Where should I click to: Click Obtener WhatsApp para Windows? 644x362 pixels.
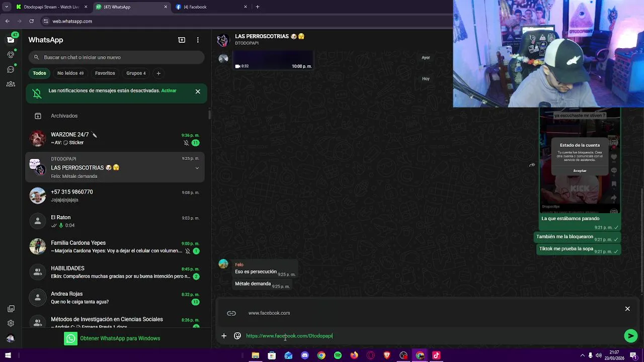point(112,338)
